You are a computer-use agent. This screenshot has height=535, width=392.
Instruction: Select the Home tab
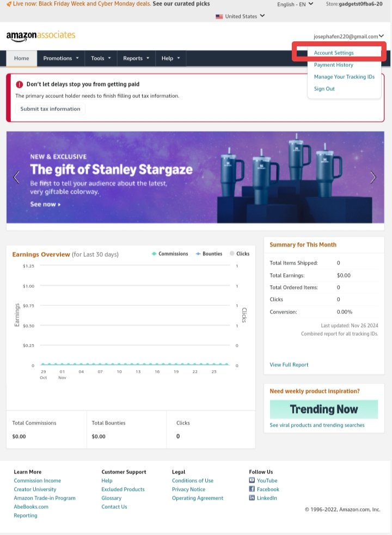coord(22,58)
